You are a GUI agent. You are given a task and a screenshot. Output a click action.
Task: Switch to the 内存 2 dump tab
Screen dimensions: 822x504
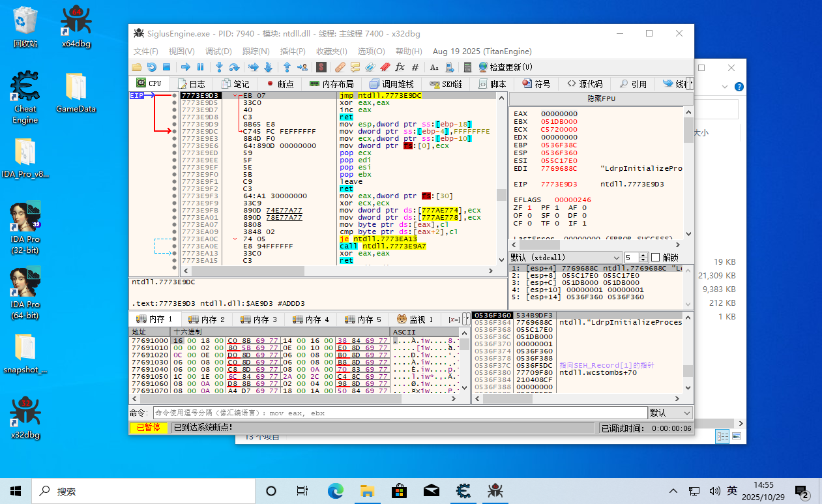coord(207,319)
